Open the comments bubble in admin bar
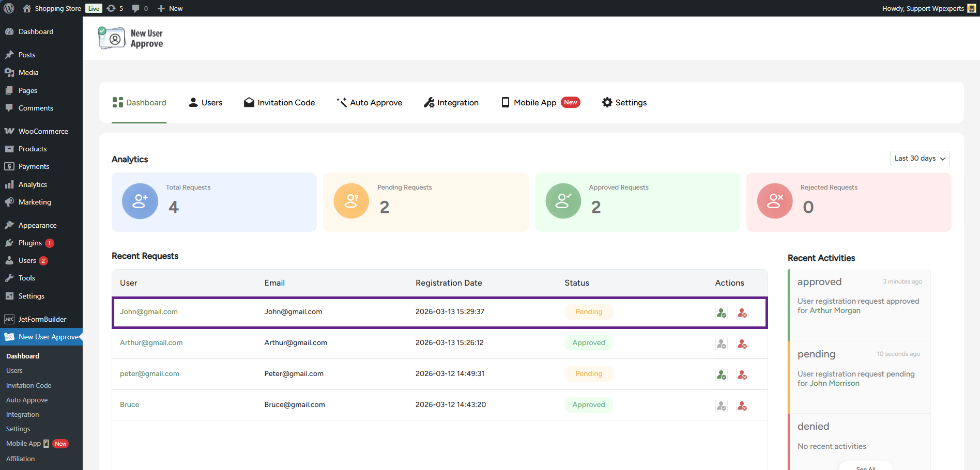 [x=140, y=8]
